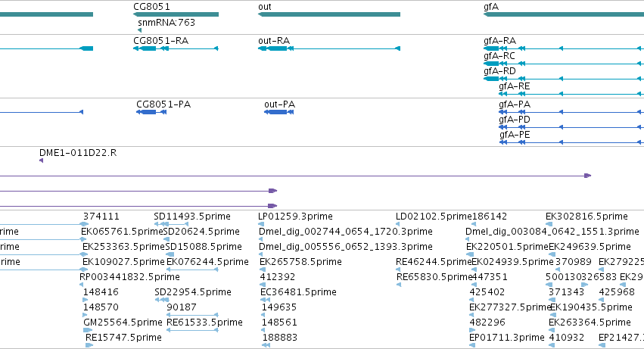Click the gfA-PD protein label
The image size is (644, 349).
(514, 120)
